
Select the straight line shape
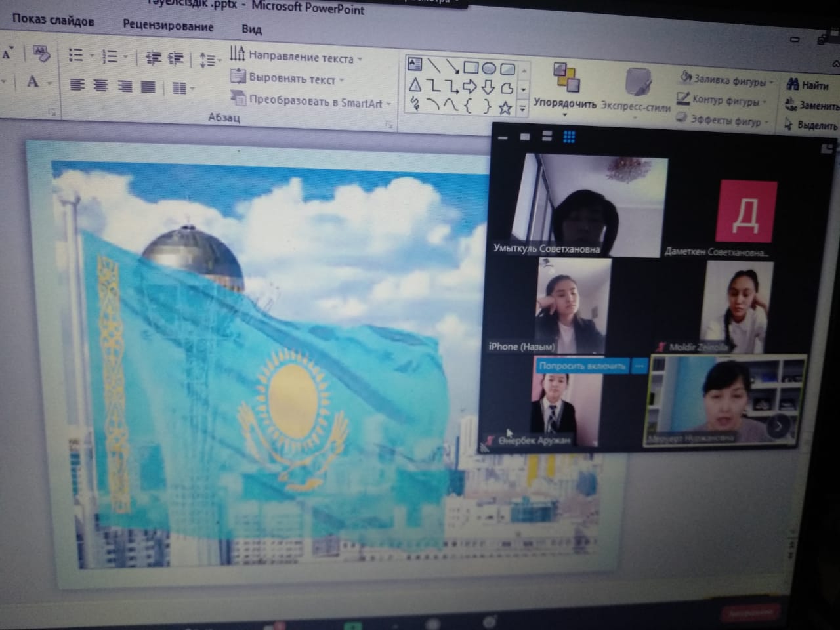(x=433, y=64)
